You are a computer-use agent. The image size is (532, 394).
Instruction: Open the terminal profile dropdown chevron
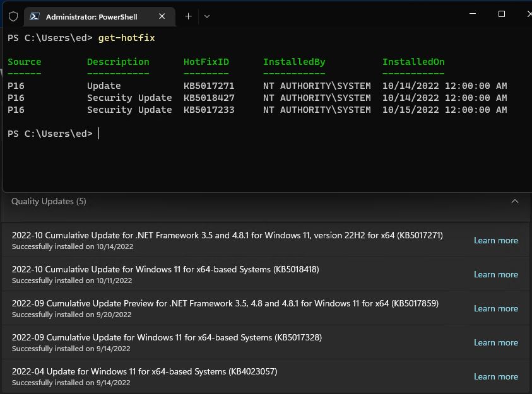click(206, 16)
